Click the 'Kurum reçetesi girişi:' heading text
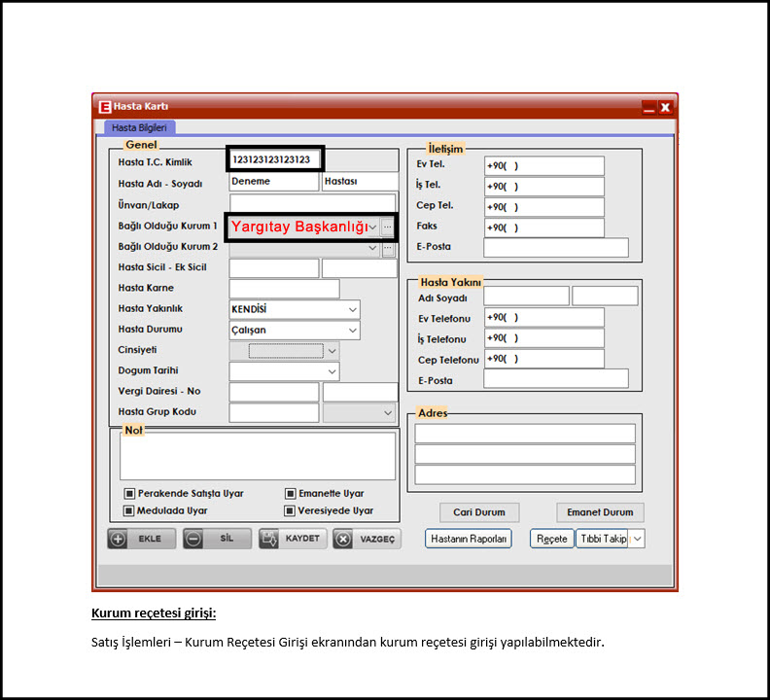Image resolution: width=770 pixels, height=700 pixels. pos(154,613)
